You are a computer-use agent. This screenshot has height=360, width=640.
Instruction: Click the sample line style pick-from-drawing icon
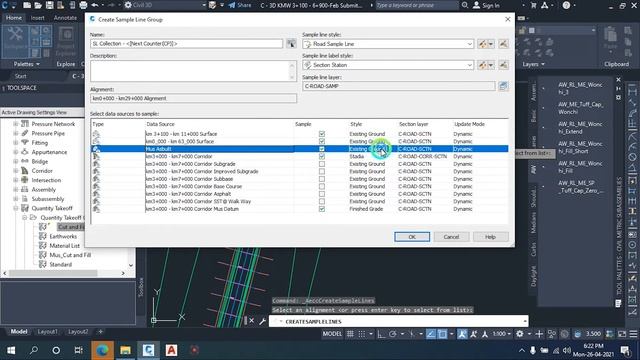tap(503, 44)
